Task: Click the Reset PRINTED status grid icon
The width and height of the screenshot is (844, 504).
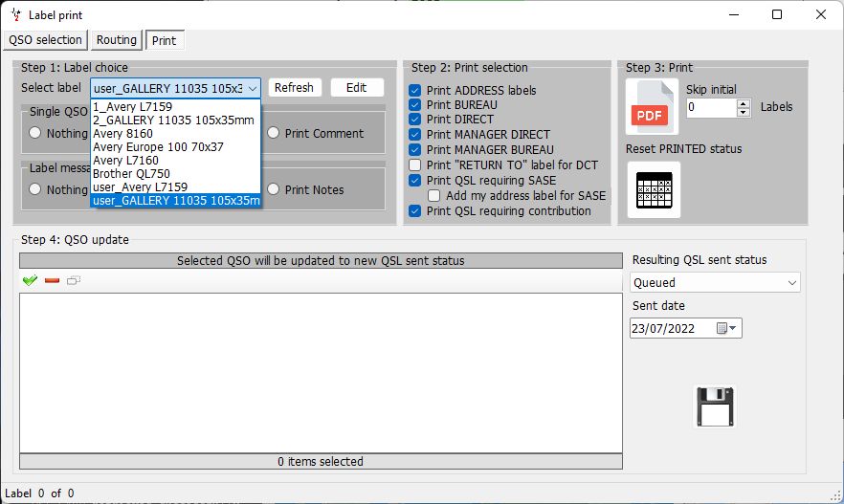Action: coord(654,190)
